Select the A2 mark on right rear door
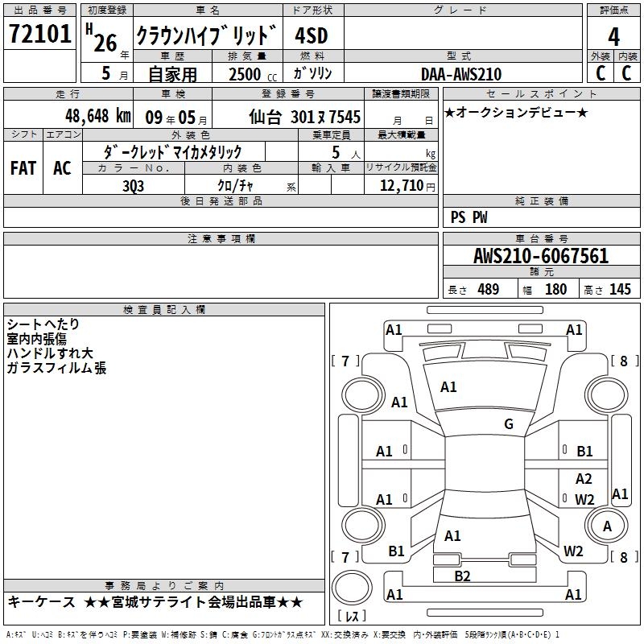 pyautogui.click(x=584, y=478)
